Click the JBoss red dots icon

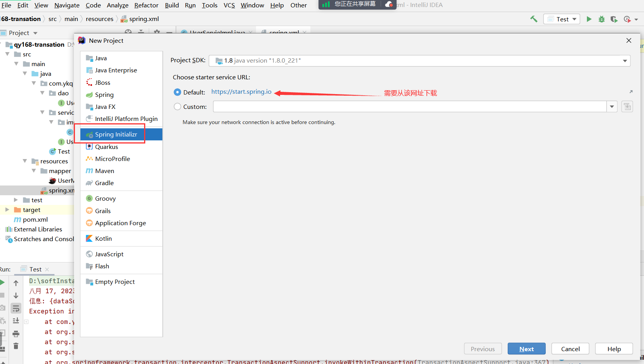coord(89,82)
